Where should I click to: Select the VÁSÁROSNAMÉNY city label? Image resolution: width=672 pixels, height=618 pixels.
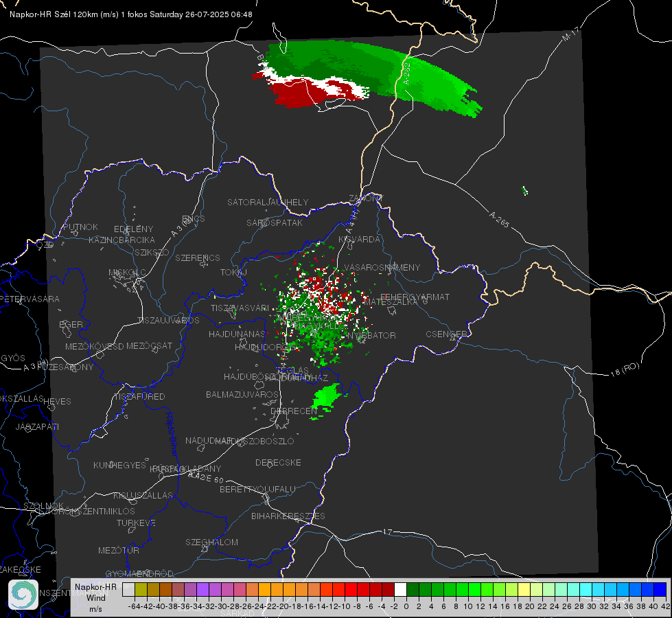click(382, 268)
